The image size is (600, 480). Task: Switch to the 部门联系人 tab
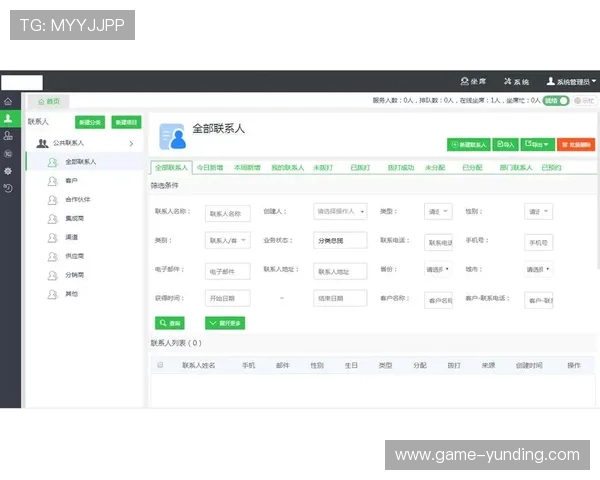516,168
